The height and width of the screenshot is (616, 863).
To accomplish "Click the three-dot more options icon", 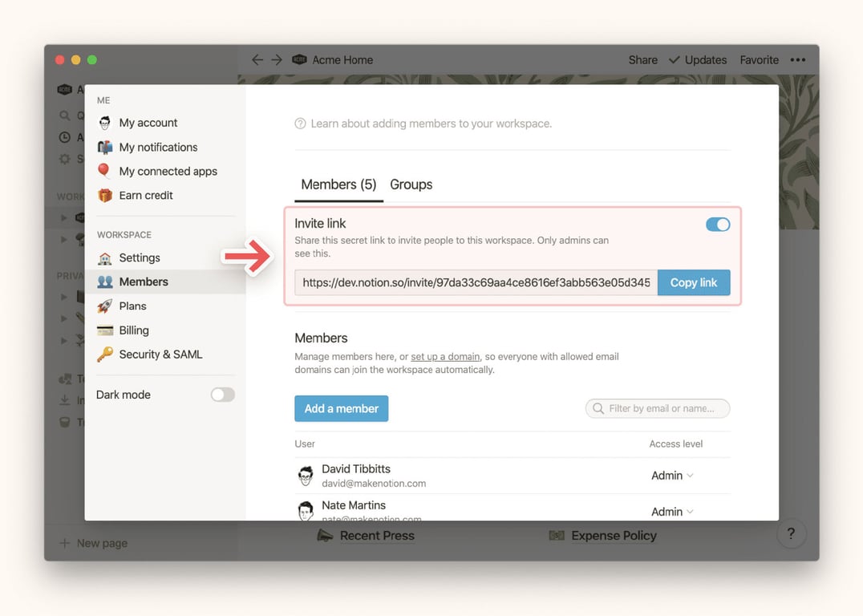I will pyautogui.click(x=797, y=60).
